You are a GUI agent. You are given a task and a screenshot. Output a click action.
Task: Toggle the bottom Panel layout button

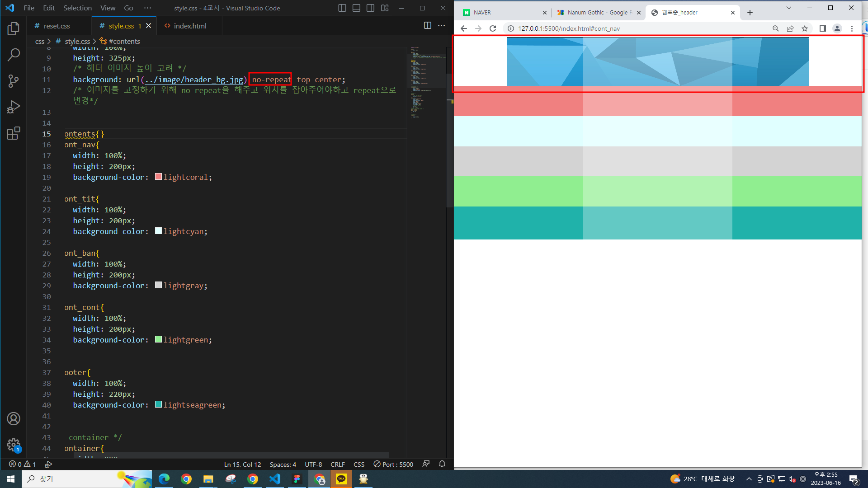[356, 8]
